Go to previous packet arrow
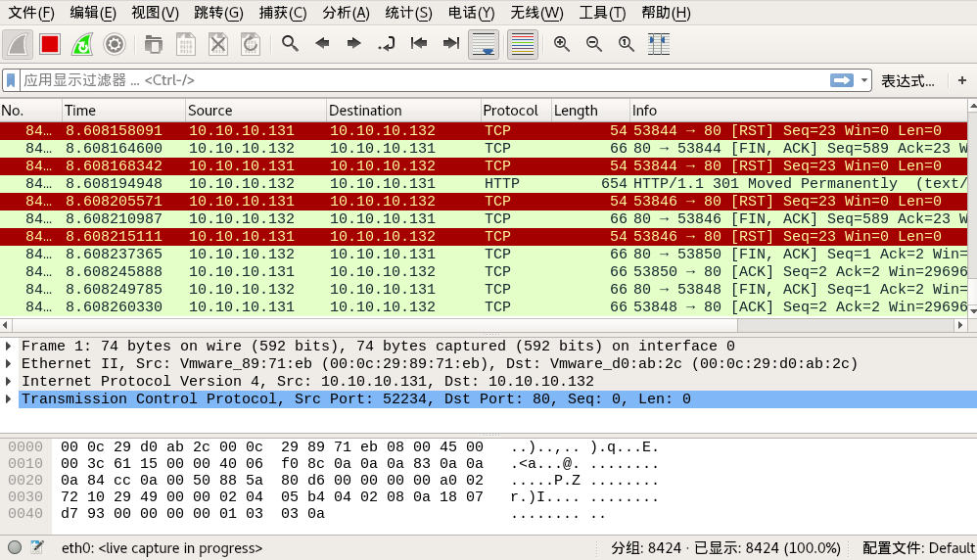The height and width of the screenshot is (560, 977). pos(322,44)
